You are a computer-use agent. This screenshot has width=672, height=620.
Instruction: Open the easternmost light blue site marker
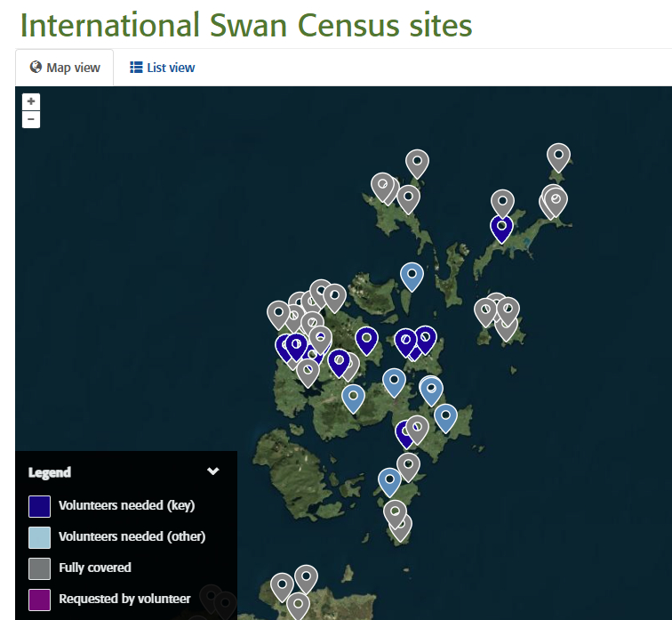pos(445,416)
